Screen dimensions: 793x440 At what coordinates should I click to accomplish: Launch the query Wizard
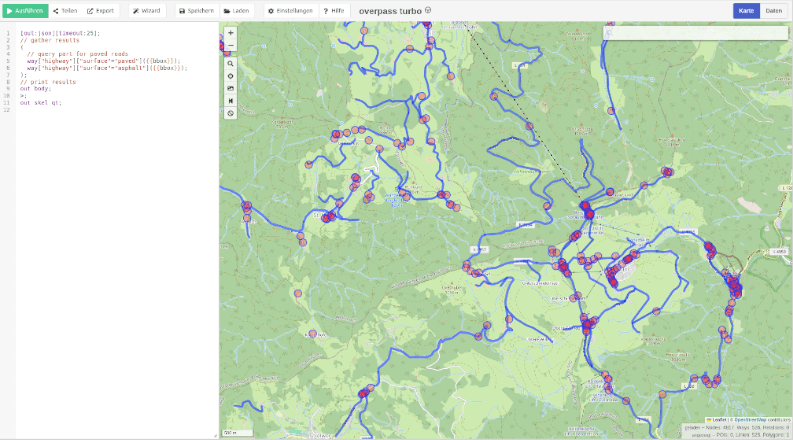[147, 10]
